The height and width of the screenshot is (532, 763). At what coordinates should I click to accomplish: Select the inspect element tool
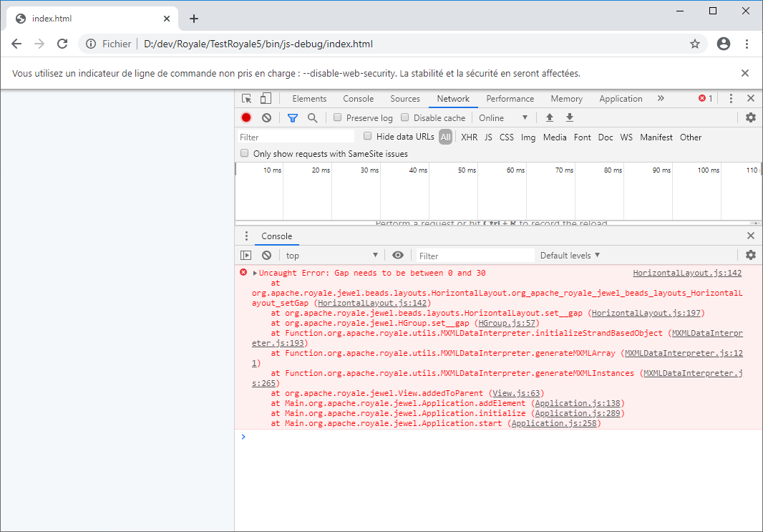pyautogui.click(x=247, y=98)
